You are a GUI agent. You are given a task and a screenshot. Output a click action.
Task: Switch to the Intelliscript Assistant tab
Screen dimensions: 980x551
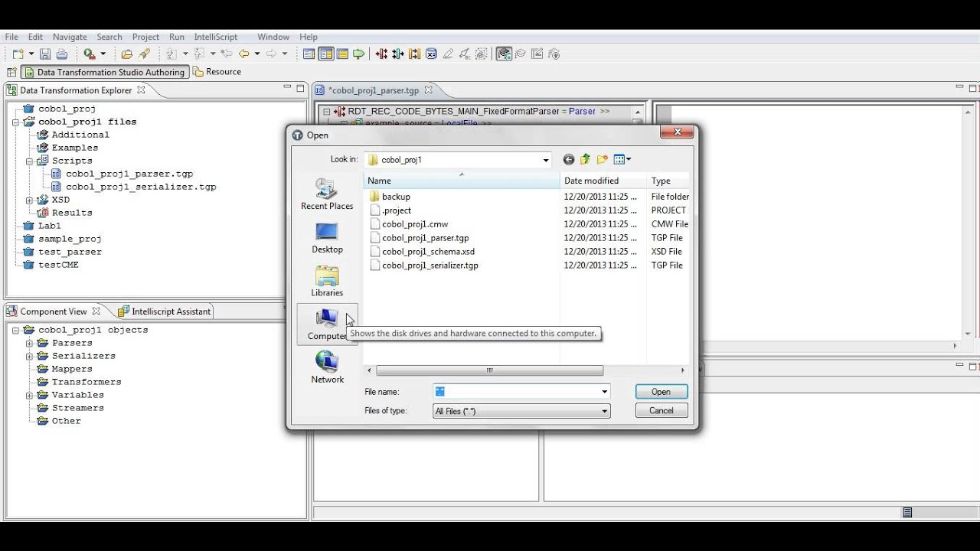[165, 311]
